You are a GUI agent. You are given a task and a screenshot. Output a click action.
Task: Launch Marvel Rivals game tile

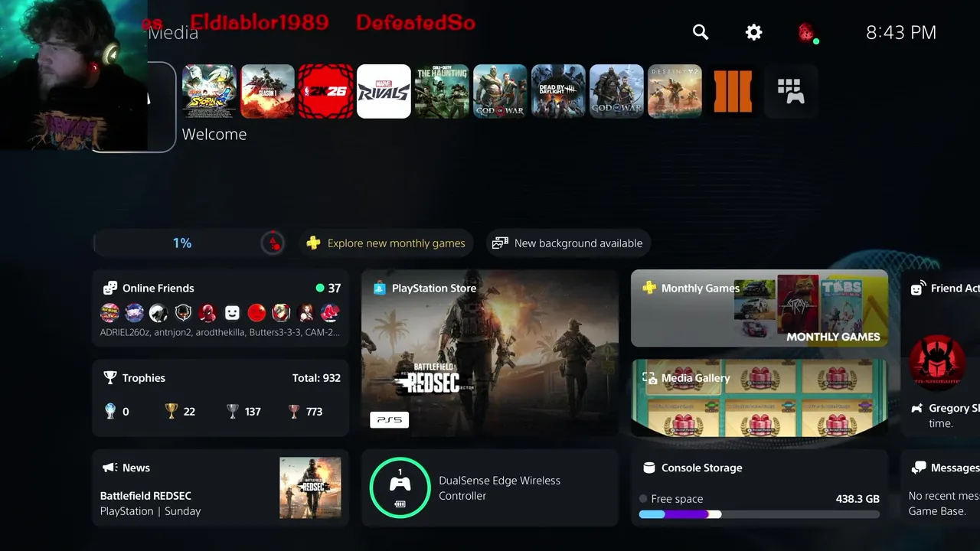[x=384, y=92]
